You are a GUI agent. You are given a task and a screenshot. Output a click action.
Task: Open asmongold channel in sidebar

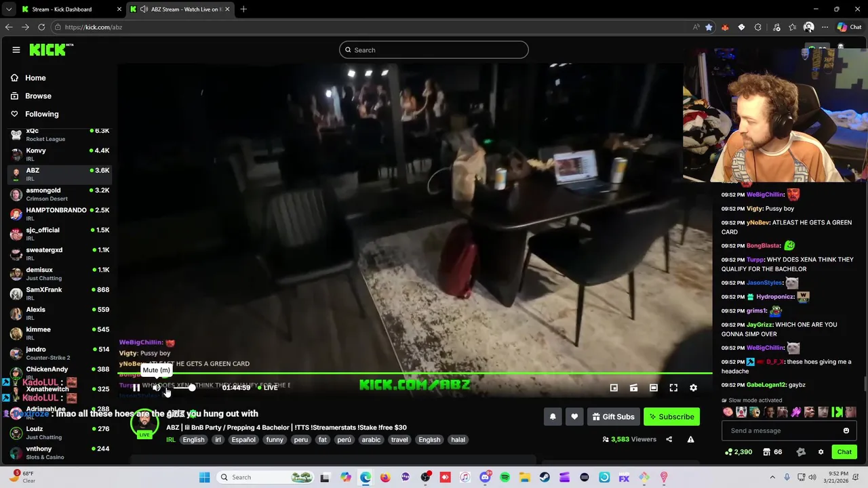pyautogui.click(x=60, y=195)
